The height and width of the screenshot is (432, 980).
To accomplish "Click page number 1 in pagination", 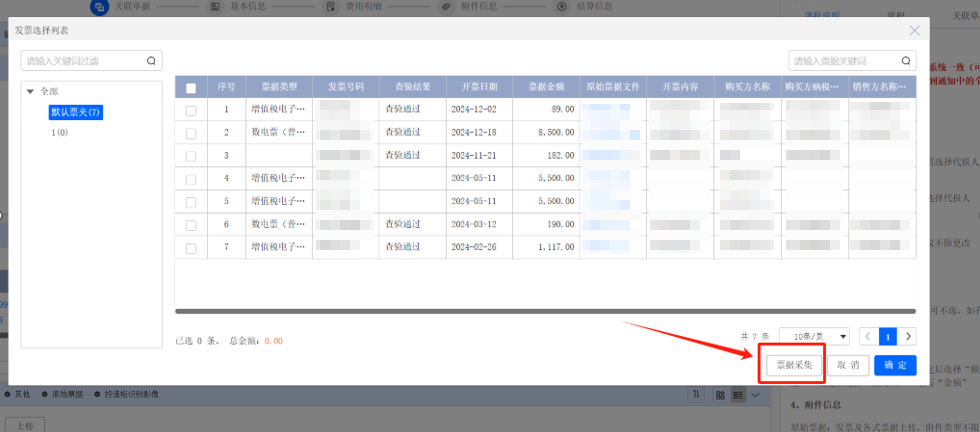I will pyautogui.click(x=887, y=337).
